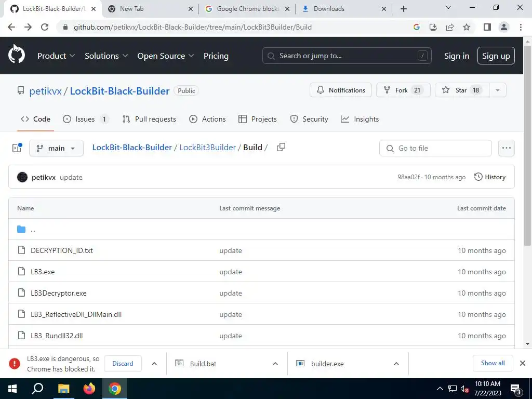Open the Star lists dropdown arrow
The height and width of the screenshot is (399, 532).
pos(497,90)
